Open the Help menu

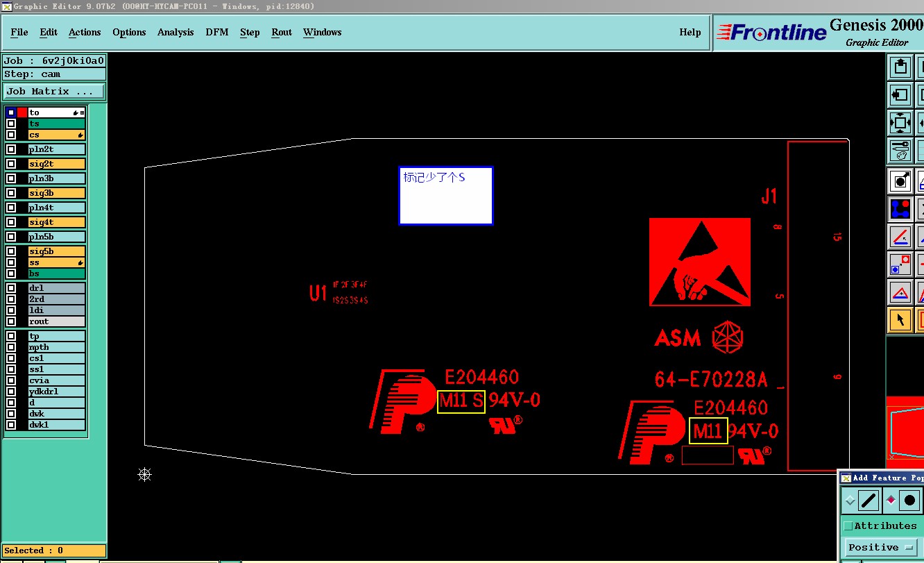tap(690, 32)
